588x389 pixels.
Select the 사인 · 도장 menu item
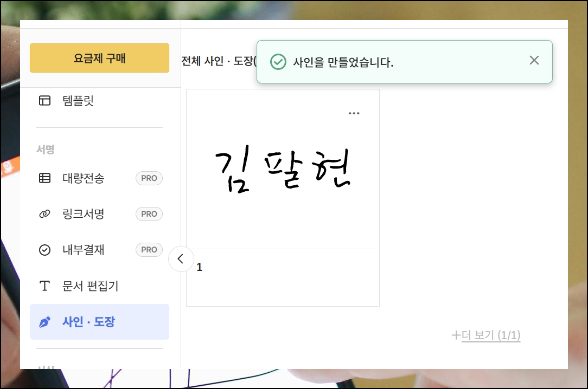point(99,322)
